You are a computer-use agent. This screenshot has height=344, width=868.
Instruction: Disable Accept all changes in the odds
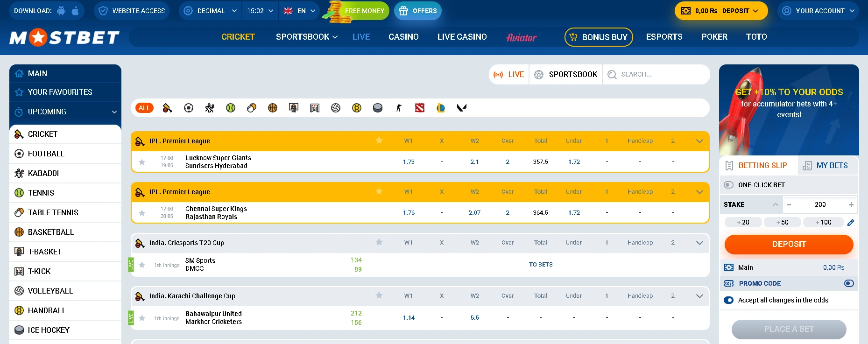728,300
